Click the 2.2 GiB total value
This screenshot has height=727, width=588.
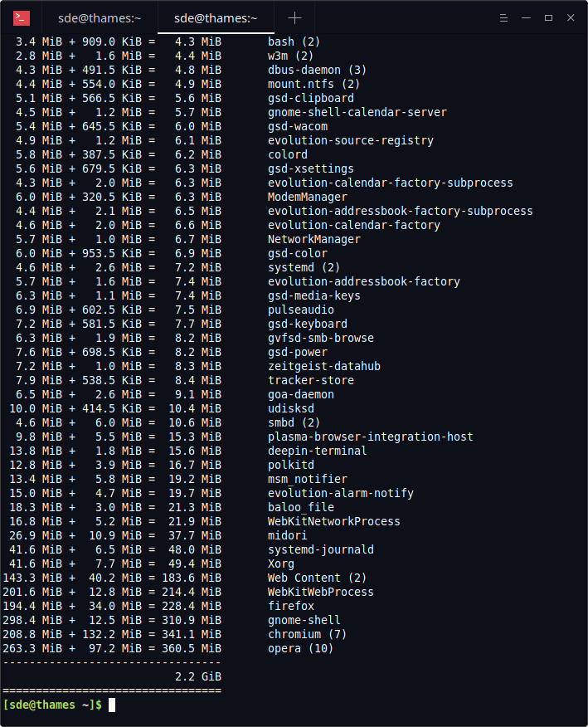[198, 676]
